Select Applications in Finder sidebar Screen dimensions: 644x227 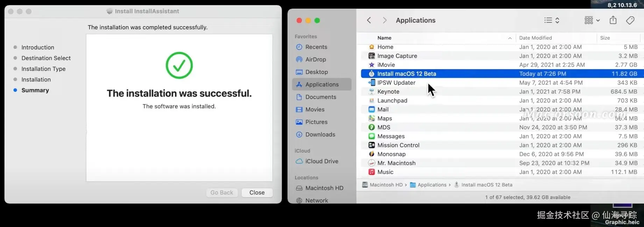click(x=322, y=85)
